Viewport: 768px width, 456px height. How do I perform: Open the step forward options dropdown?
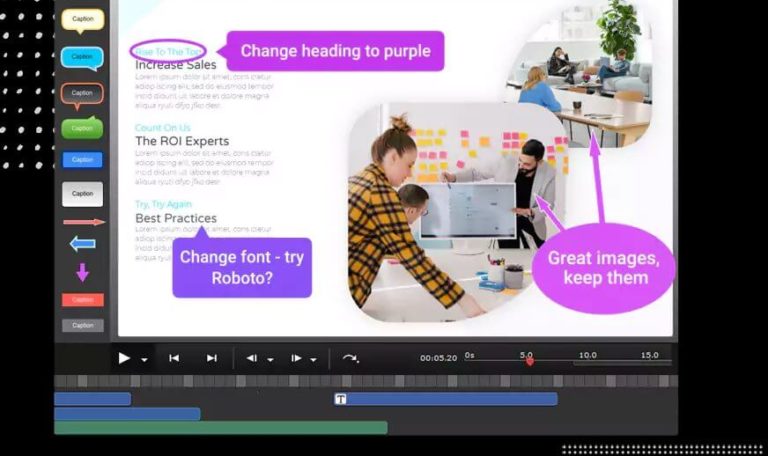pyautogui.click(x=313, y=360)
